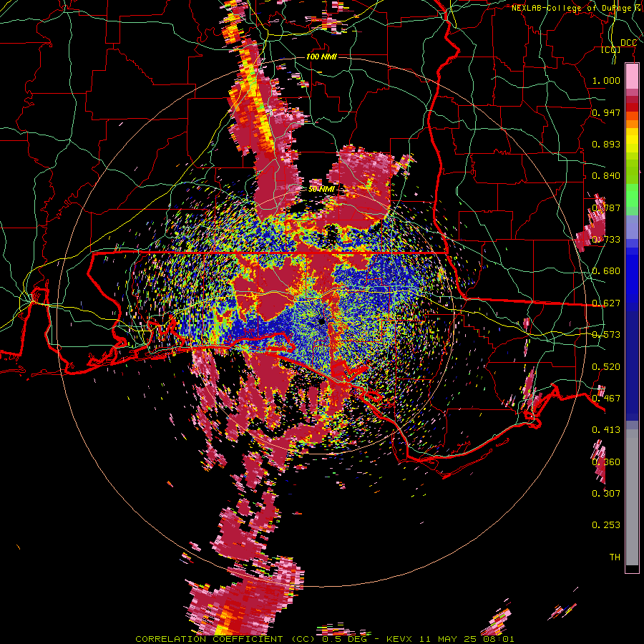Pick the gray lower segment of the color bar
644x644 pixels.
click(632, 497)
